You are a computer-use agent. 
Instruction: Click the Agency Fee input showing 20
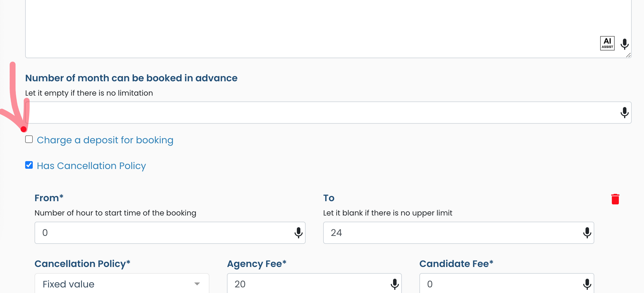click(307, 284)
